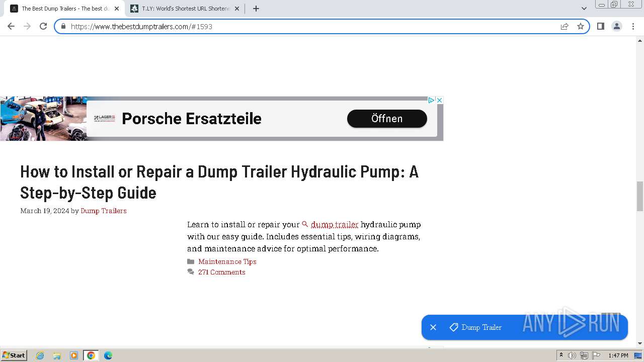The width and height of the screenshot is (644, 362).
Task: Open a new browser tab
Action: point(256,9)
